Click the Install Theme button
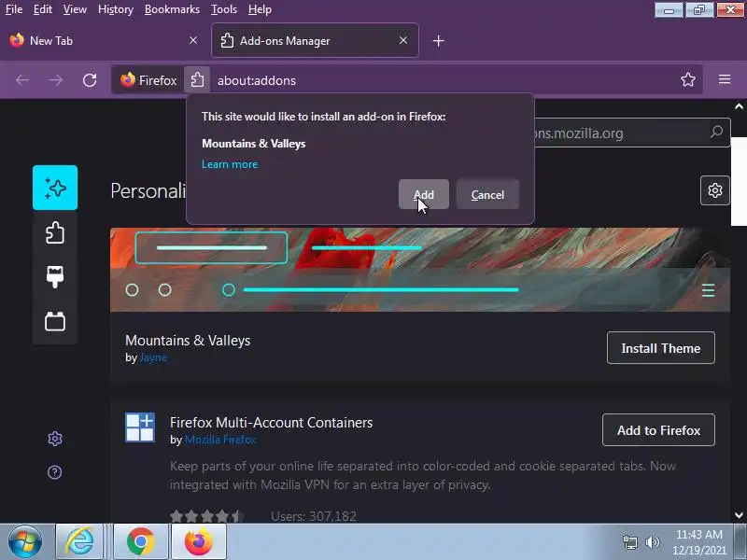Viewport: 747px width, 560px height. [x=661, y=348]
